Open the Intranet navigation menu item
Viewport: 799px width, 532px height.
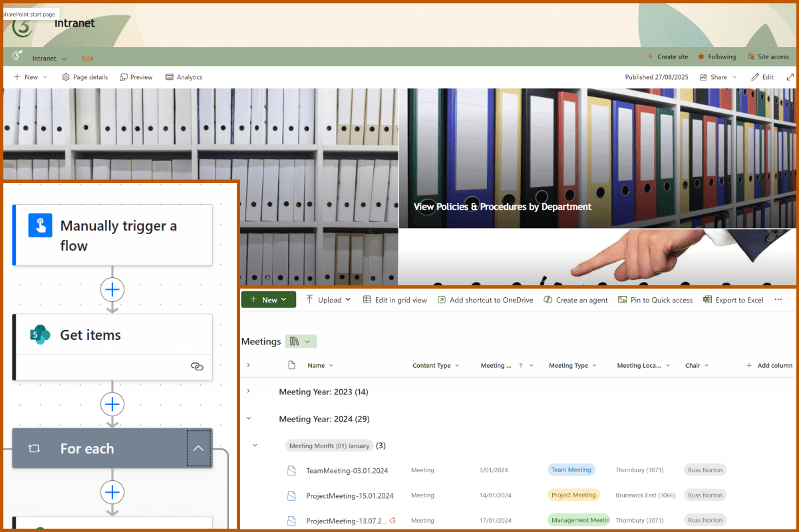coord(49,59)
